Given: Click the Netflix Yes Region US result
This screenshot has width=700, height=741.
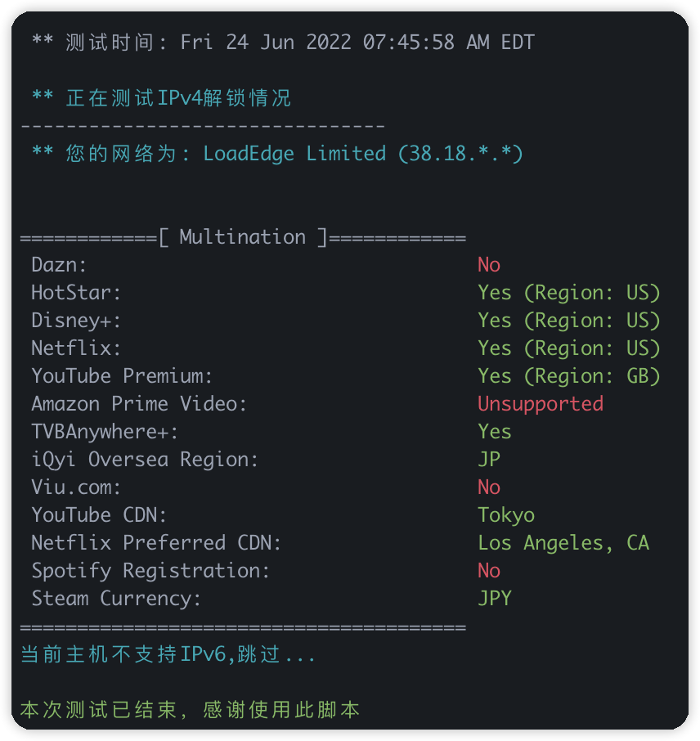Looking at the screenshot, I should tap(568, 348).
